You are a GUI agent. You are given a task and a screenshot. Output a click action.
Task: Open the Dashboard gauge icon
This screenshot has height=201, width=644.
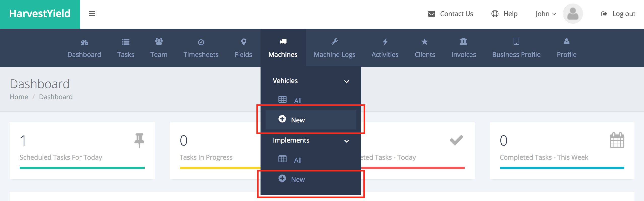point(84,42)
